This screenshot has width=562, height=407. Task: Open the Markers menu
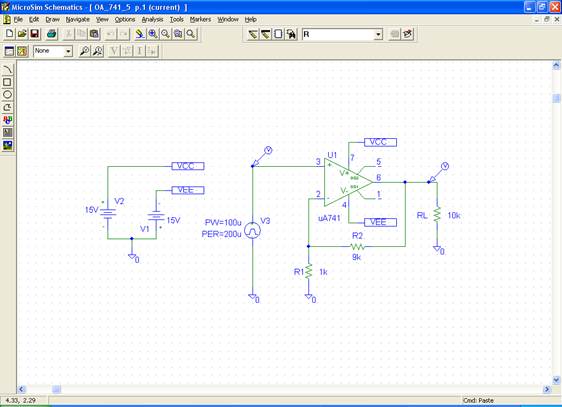pyautogui.click(x=200, y=19)
